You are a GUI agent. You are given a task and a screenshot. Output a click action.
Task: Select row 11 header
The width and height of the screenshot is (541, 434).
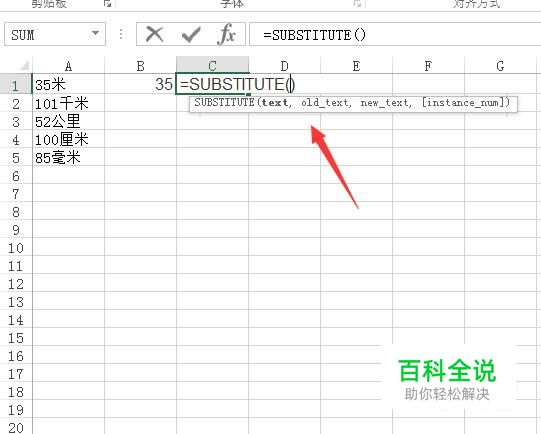16,265
